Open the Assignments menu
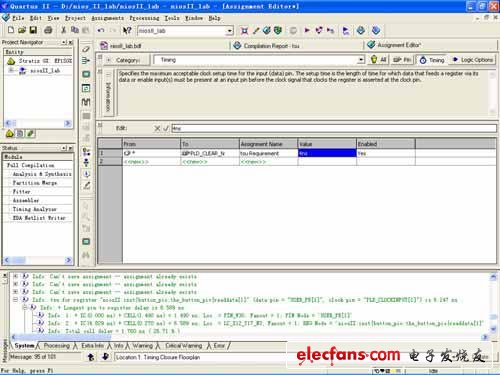Viewport: 500px width, 375px height. point(107,18)
